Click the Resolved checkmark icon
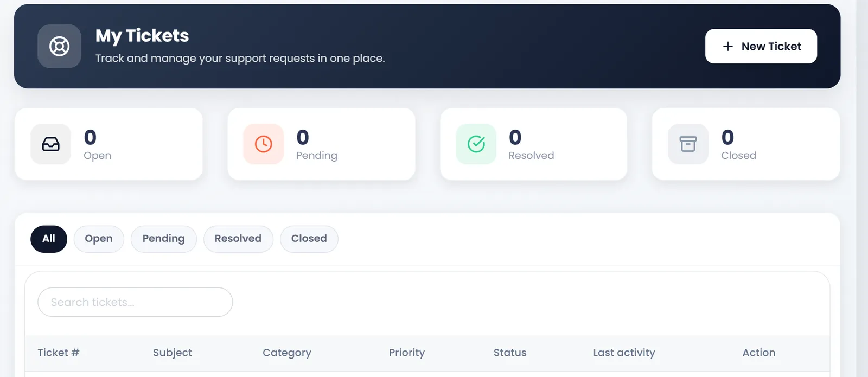Viewport: 868px width, 377px height. (x=476, y=144)
